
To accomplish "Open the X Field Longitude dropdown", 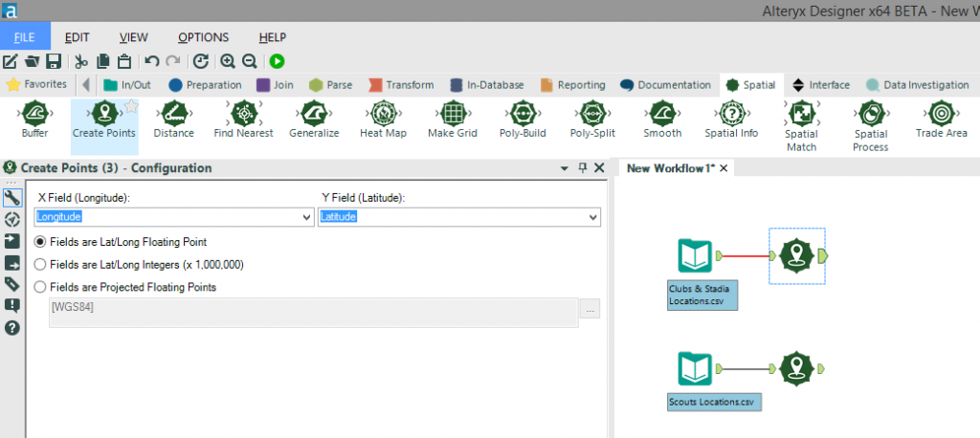I will point(307,217).
